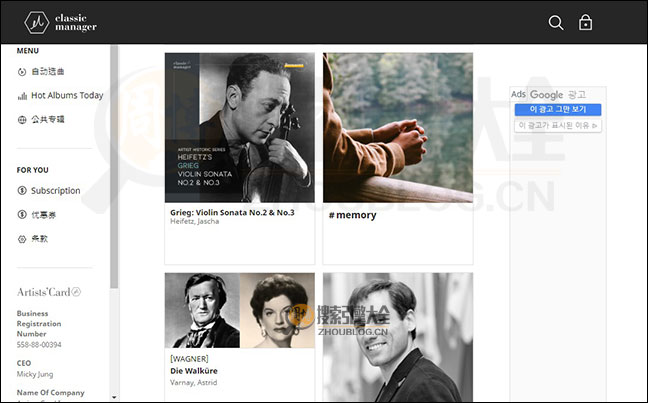This screenshot has width=648, height=403.
Task: Click the #memory playlist title
Action: pyautogui.click(x=353, y=215)
